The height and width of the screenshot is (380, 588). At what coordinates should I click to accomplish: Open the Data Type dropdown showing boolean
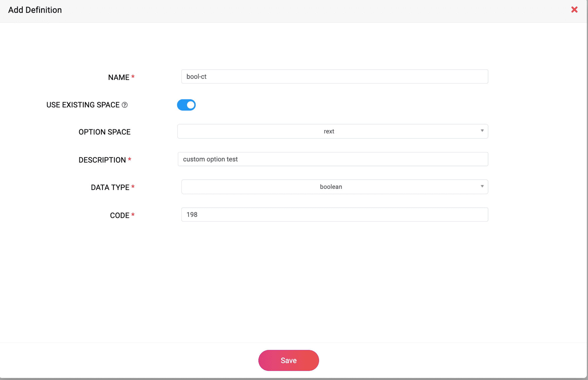click(x=331, y=187)
